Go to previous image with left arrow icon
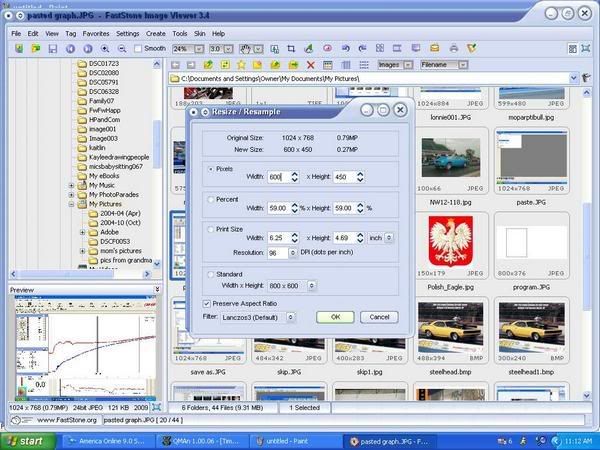Viewport: 600px width, 450px height. coord(70,49)
